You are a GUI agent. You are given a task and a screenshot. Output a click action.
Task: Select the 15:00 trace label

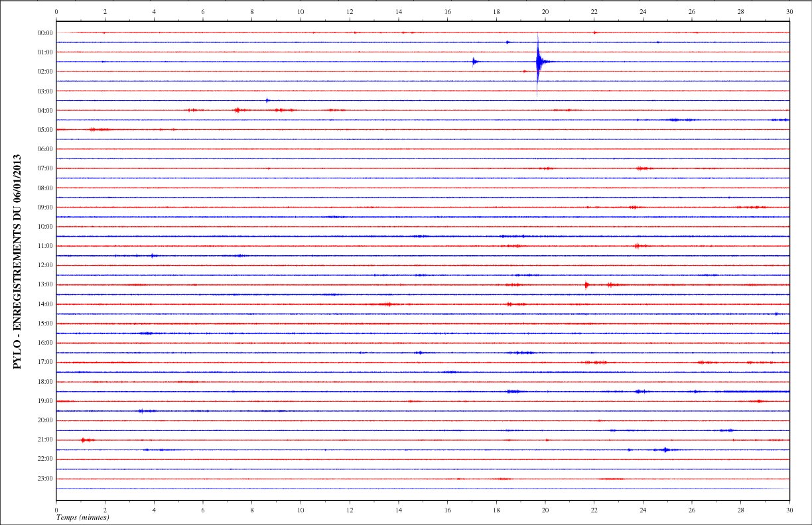click(46, 323)
